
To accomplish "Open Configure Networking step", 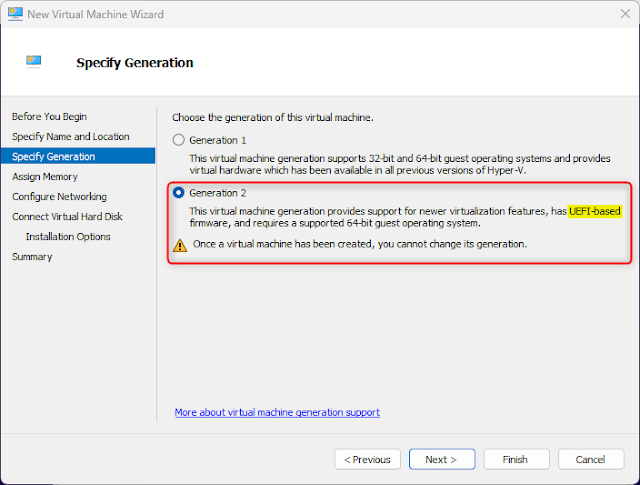I will point(59,196).
